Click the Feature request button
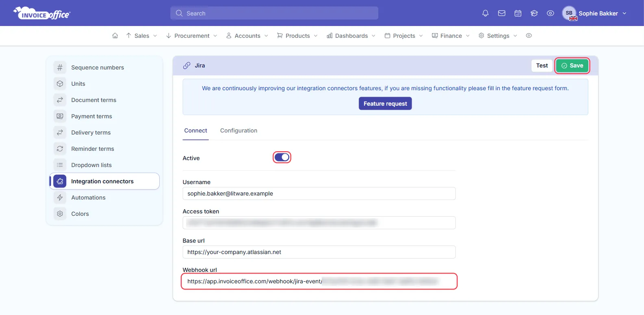644x315 pixels. point(385,104)
